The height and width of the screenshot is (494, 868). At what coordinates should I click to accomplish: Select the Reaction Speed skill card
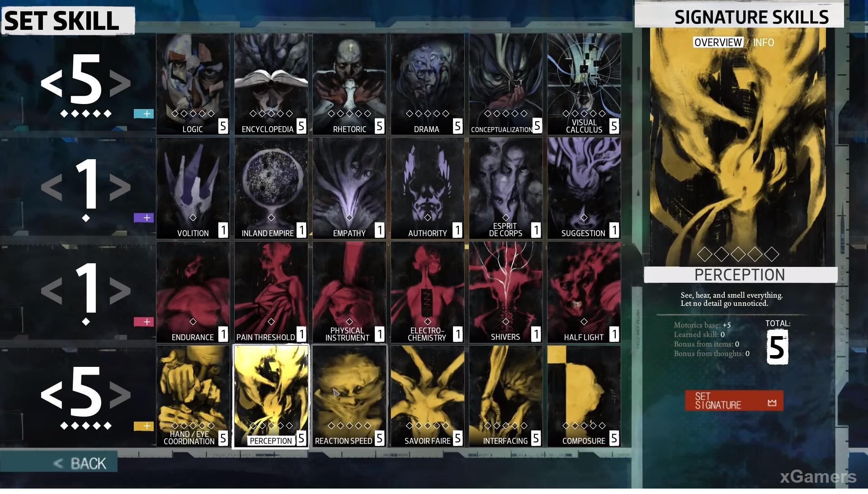point(349,396)
